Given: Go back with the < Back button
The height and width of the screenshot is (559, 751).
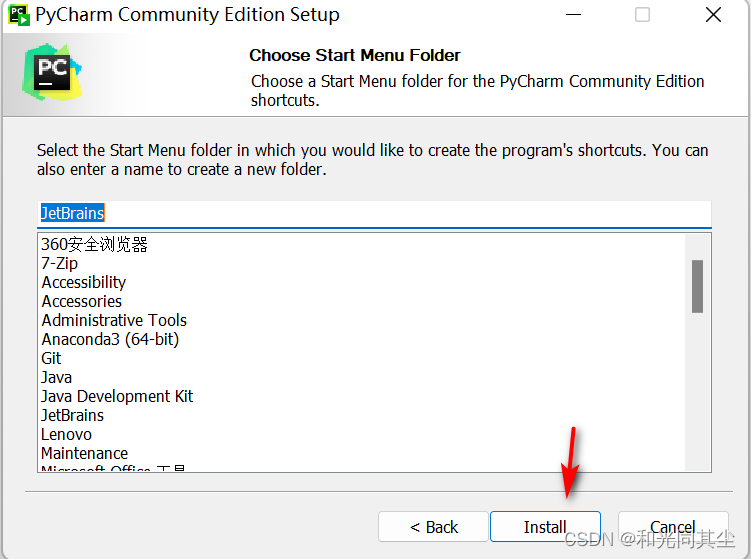Looking at the screenshot, I should tap(433, 527).
